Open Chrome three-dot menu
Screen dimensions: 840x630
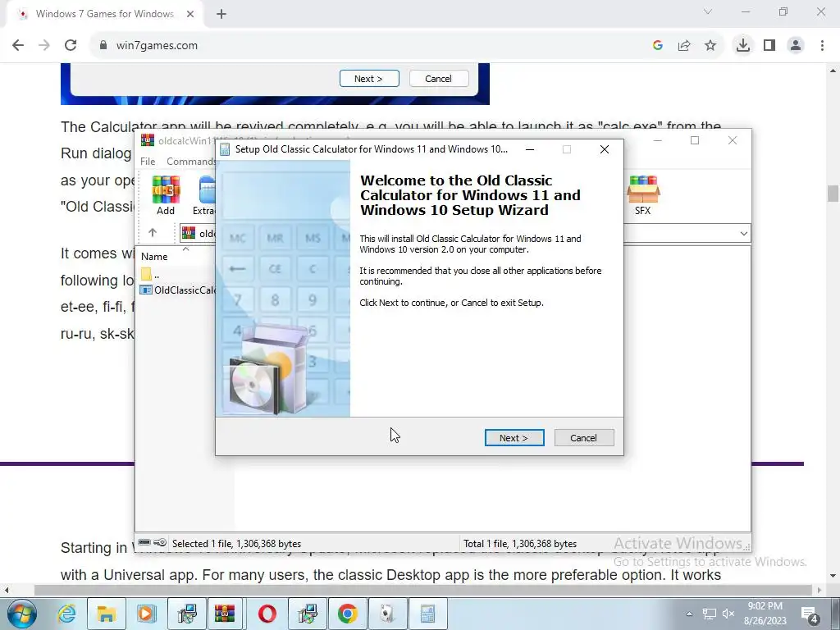pyautogui.click(x=822, y=45)
